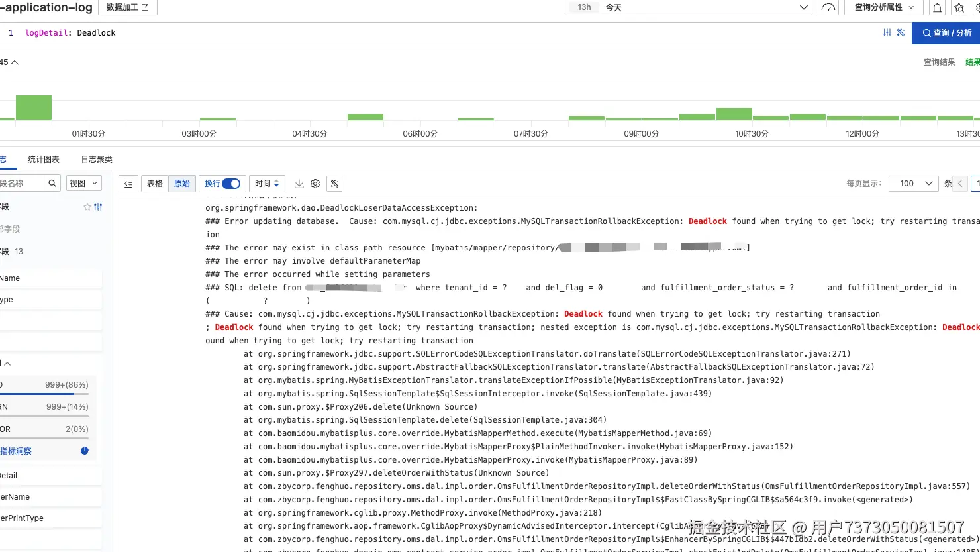The image size is (980, 552).
Task: Open the 今天 time range dropdown
Action: click(689, 7)
